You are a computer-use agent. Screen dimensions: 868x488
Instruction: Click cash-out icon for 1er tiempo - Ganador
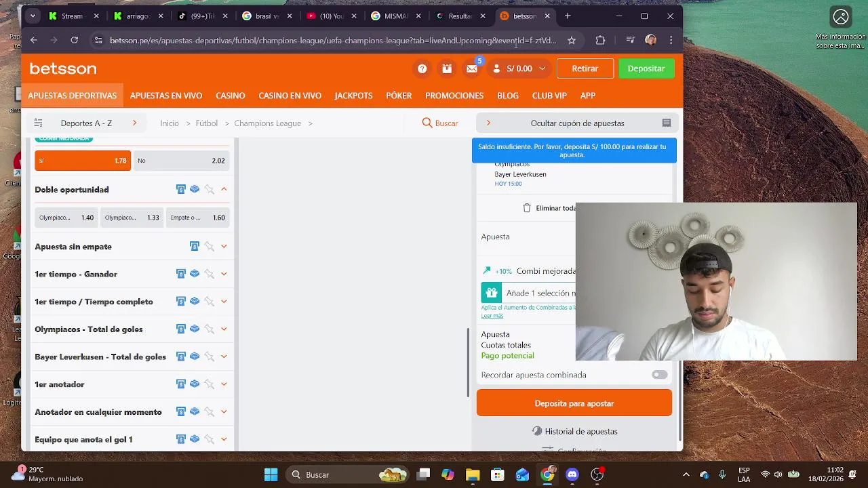[181, 274]
